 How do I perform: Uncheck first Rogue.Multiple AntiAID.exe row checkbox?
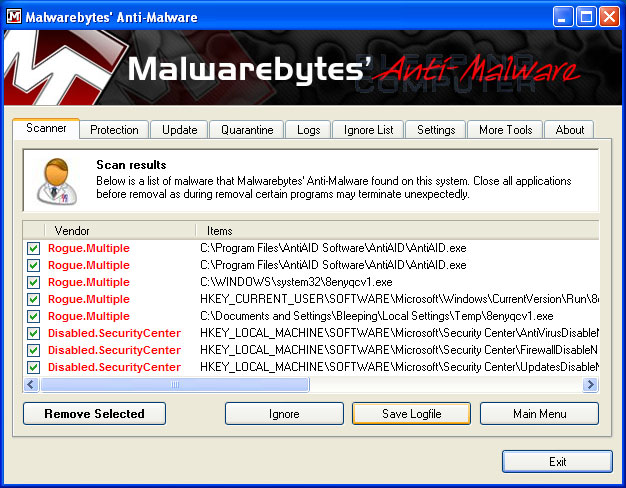(34, 248)
